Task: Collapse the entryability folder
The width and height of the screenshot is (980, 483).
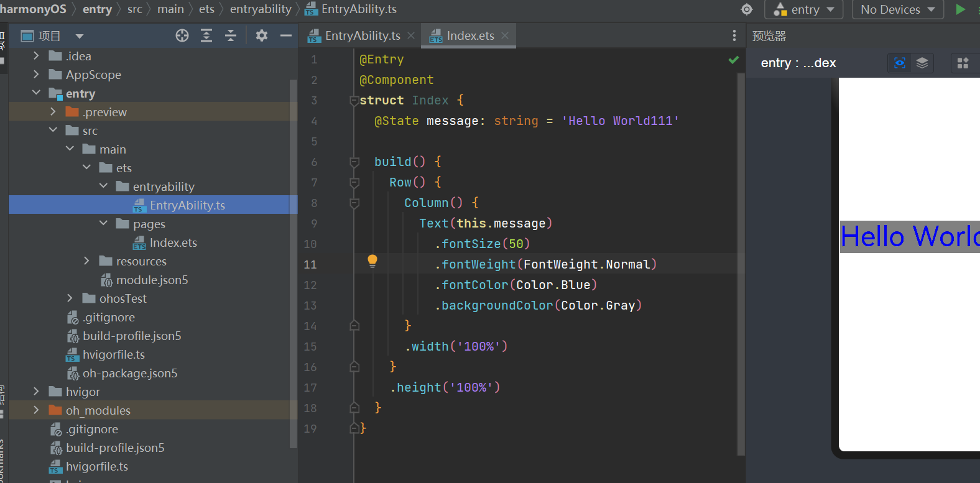Action: [x=103, y=186]
